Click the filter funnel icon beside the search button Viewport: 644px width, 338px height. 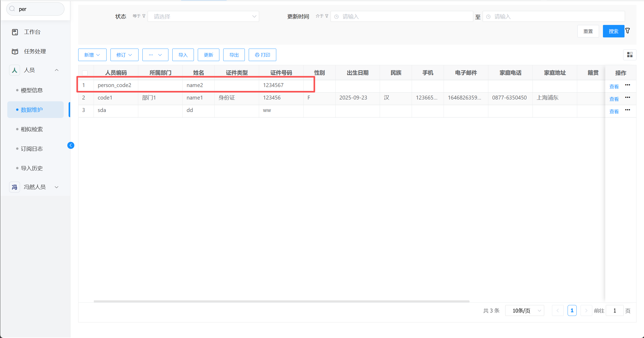[x=628, y=31]
